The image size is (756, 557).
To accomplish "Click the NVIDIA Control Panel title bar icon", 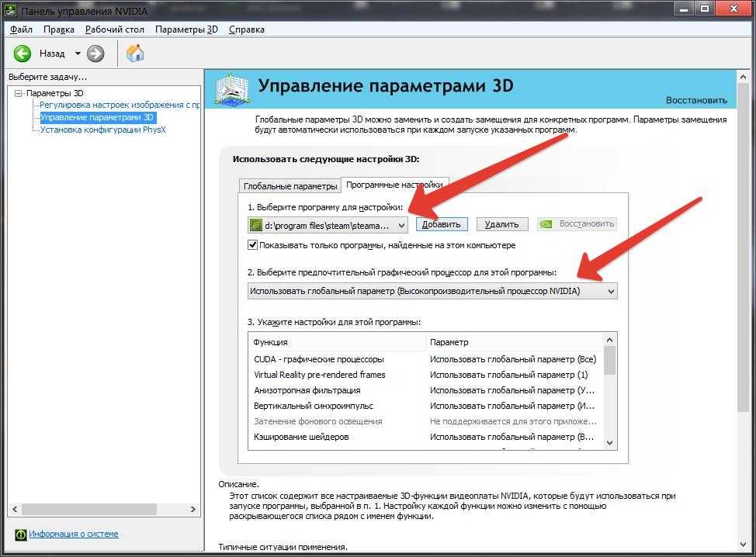I will click(x=11, y=10).
